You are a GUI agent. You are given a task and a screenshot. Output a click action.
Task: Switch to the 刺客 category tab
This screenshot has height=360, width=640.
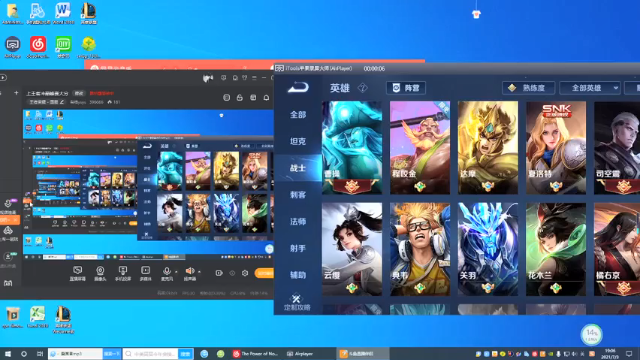298,195
